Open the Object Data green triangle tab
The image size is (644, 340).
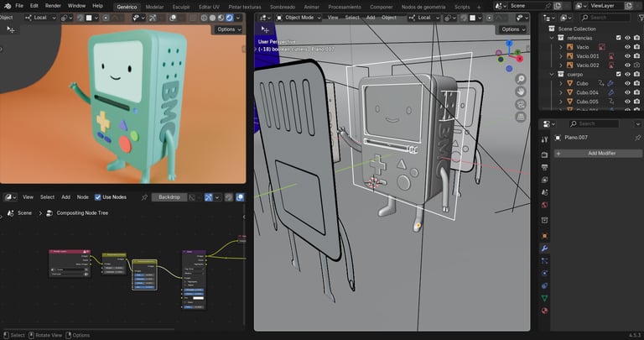pos(544,298)
